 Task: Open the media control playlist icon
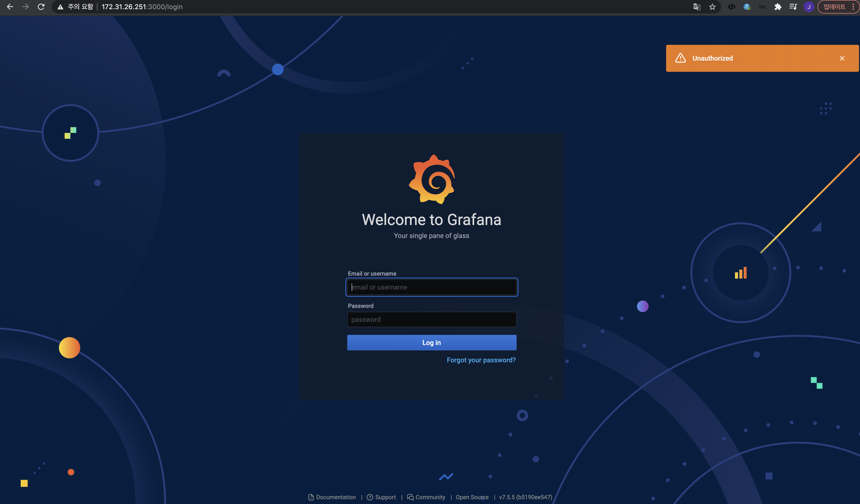coord(793,7)
